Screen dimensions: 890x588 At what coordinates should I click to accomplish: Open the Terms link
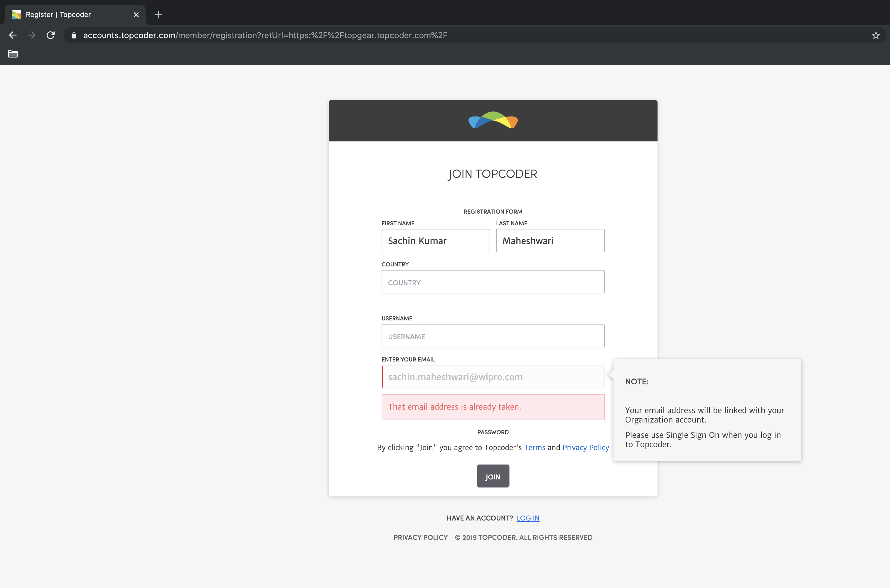point(535,447)
